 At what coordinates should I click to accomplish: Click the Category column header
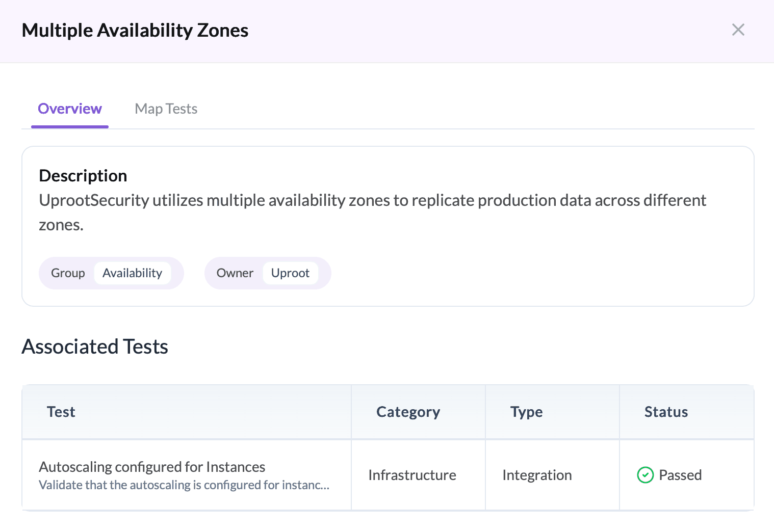(408, 412)
